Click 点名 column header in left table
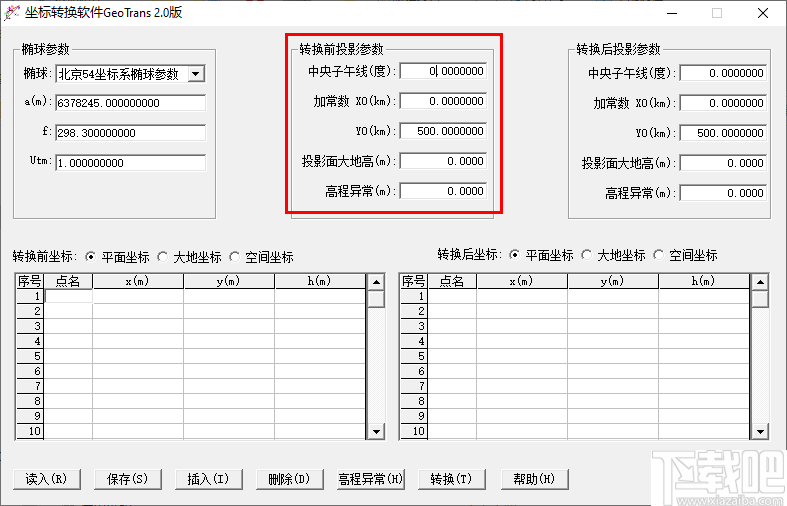The image size is (787, 506). [x=68, y=281]
